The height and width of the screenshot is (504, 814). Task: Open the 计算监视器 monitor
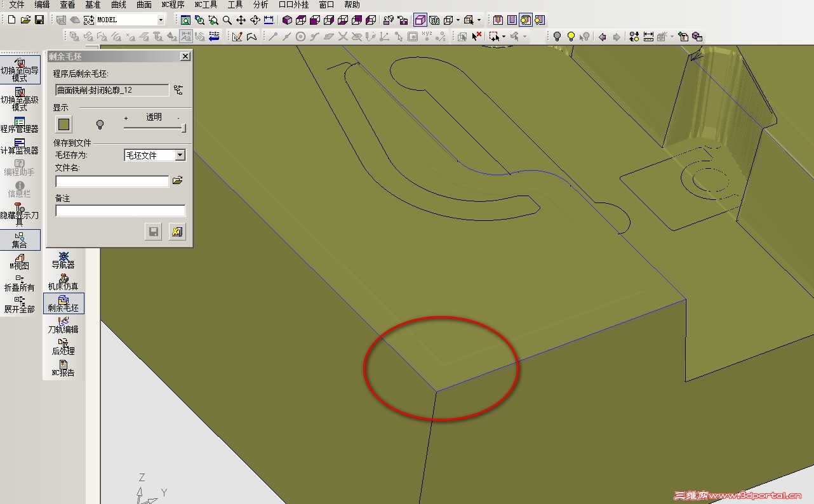20,146
